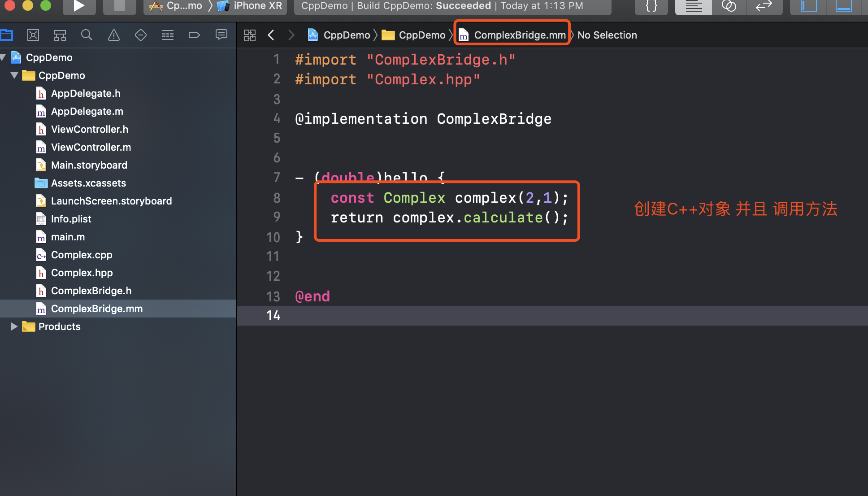Switch to the standard editor button
Screen dimensions: 868x496
tap(693, 6)
